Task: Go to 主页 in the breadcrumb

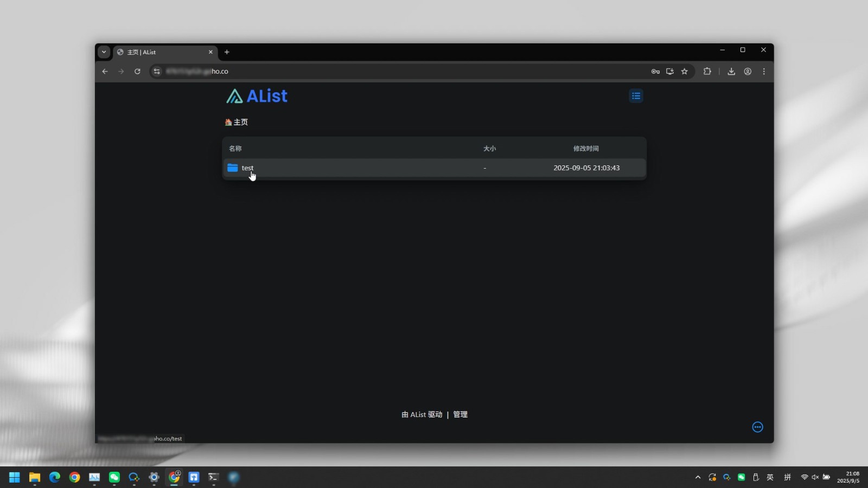Action: click(x=237, y=123)
